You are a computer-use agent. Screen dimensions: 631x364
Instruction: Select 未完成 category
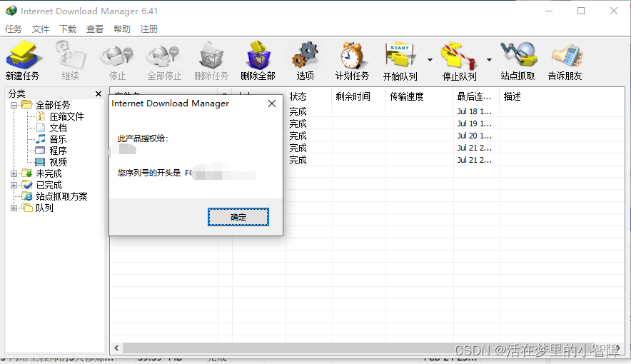click(x=49, y=173)
